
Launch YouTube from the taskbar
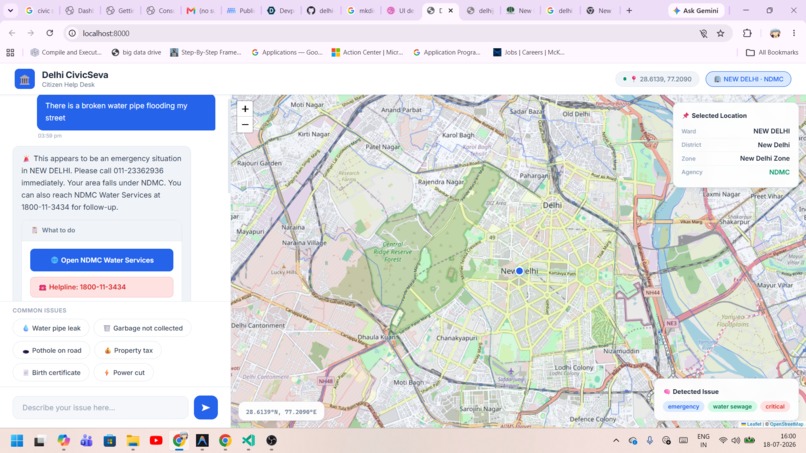[x=156, y=441]
